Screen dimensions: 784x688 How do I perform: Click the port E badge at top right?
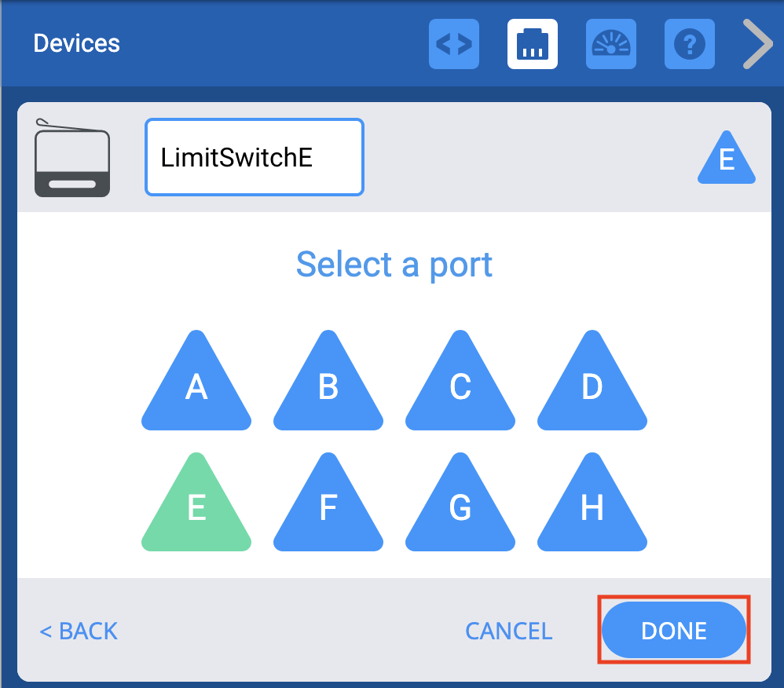pyautogui.click(x=726, y=161)
